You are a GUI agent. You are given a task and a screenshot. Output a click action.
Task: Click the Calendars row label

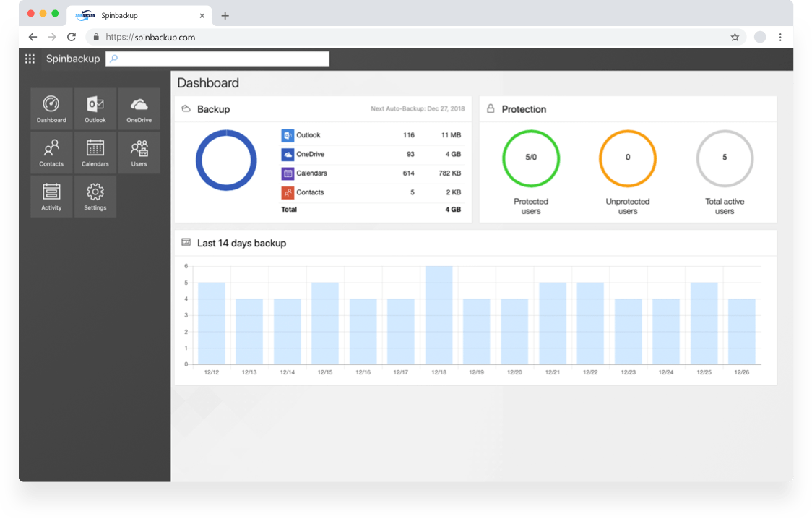(312, 173)
